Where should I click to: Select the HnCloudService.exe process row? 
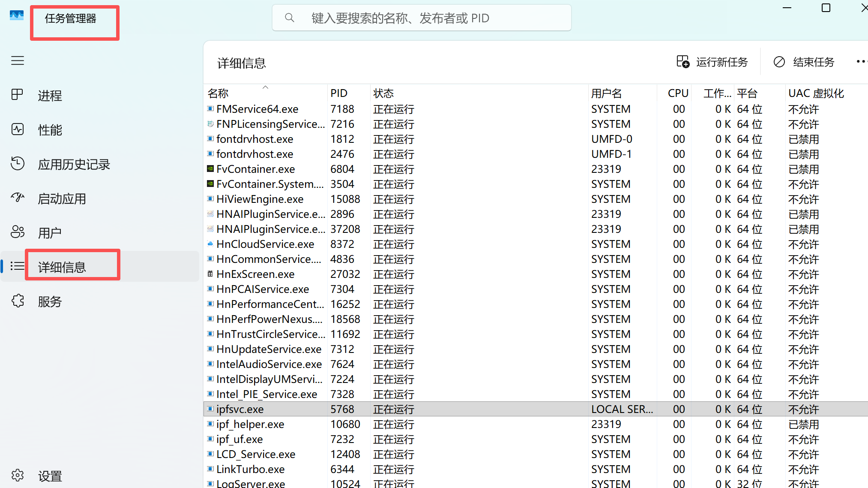[x=265, y=244]
